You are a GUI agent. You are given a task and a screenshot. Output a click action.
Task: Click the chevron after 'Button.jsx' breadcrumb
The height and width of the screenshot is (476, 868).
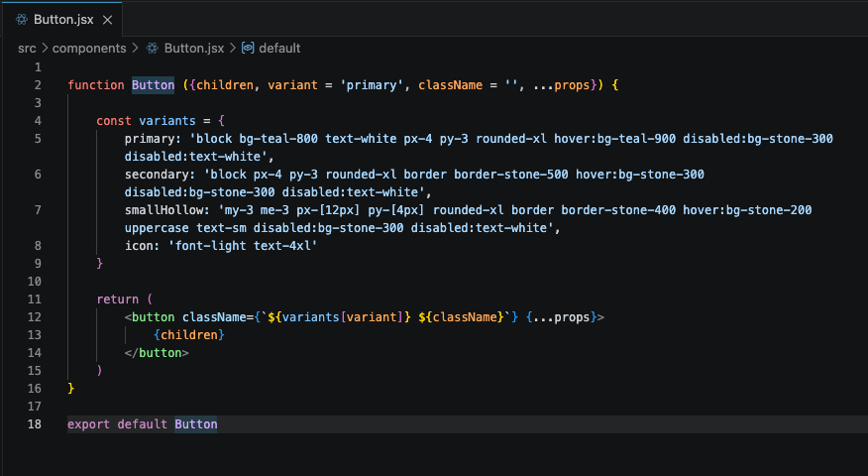click(x=233, y=49)
